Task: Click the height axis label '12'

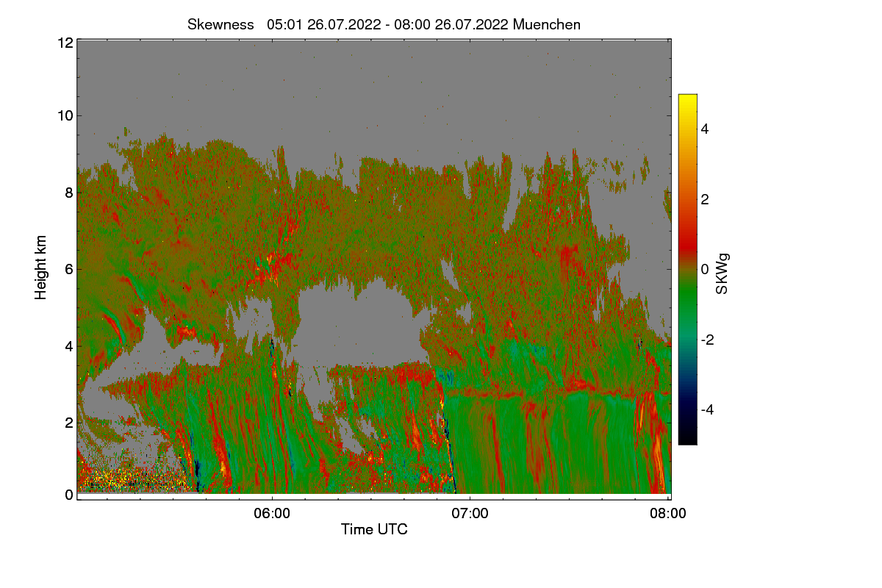Action: click(65, 43)
